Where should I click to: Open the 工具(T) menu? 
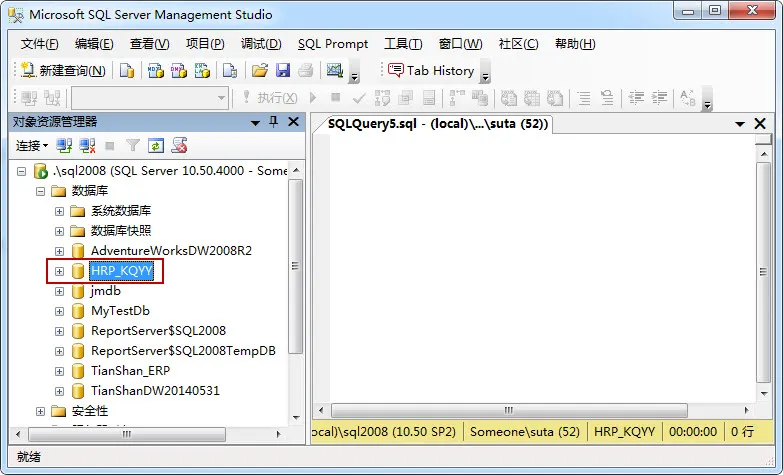pos(403,44)
